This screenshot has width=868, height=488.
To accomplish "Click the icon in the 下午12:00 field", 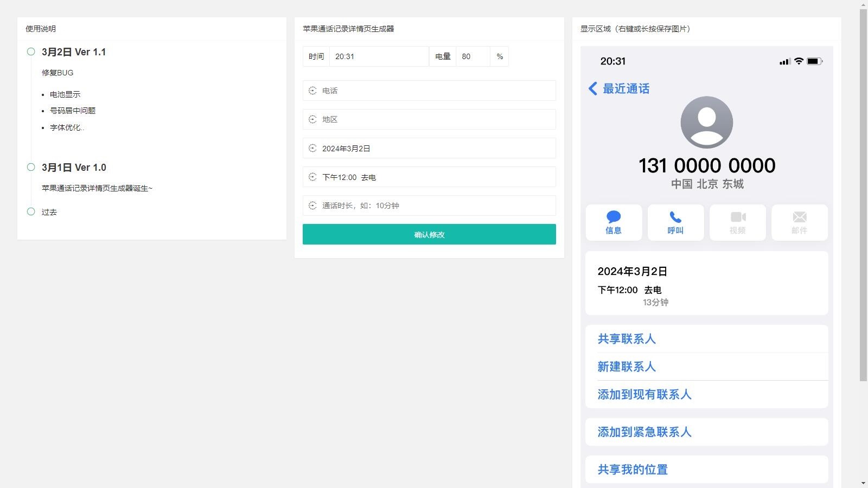I will pyautogui.click(x=312, y=177).
